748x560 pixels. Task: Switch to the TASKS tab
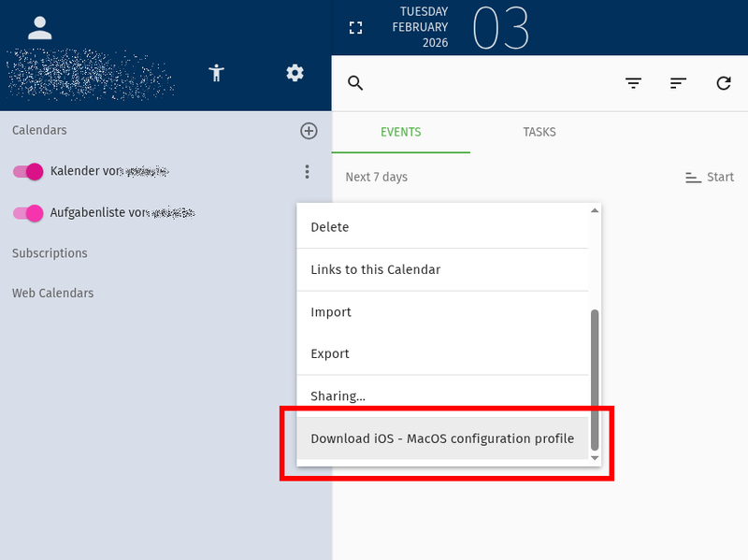point(539,132)
